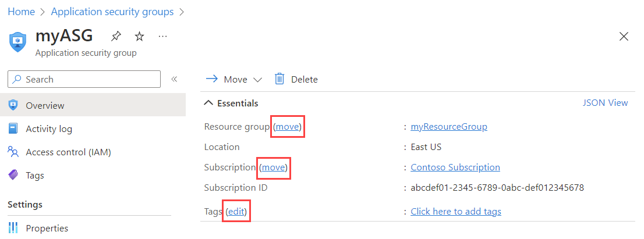Expand the Move dropdown
The width and height of the screenshot is (644, 239).
pos(257,80)
